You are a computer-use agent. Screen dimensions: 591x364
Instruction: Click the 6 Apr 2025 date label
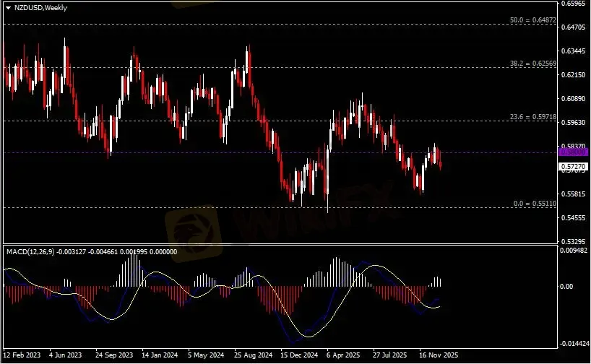coord(345,356)
